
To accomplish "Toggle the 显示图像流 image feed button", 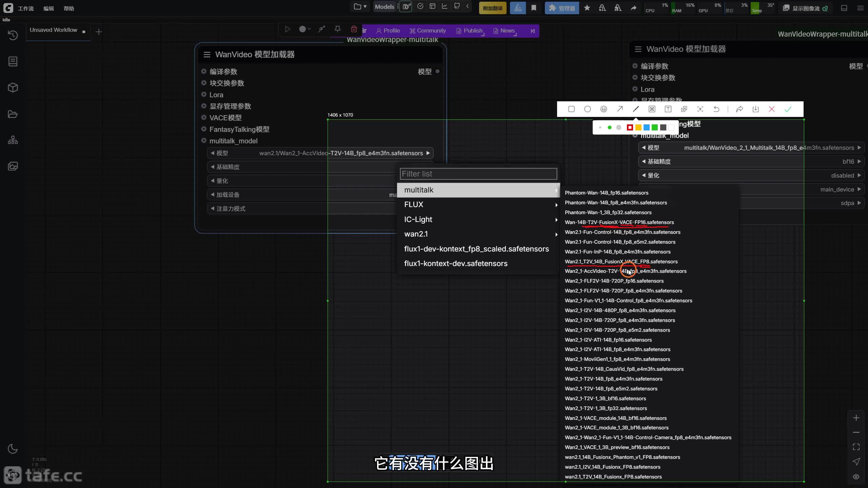I will point(805,8).
